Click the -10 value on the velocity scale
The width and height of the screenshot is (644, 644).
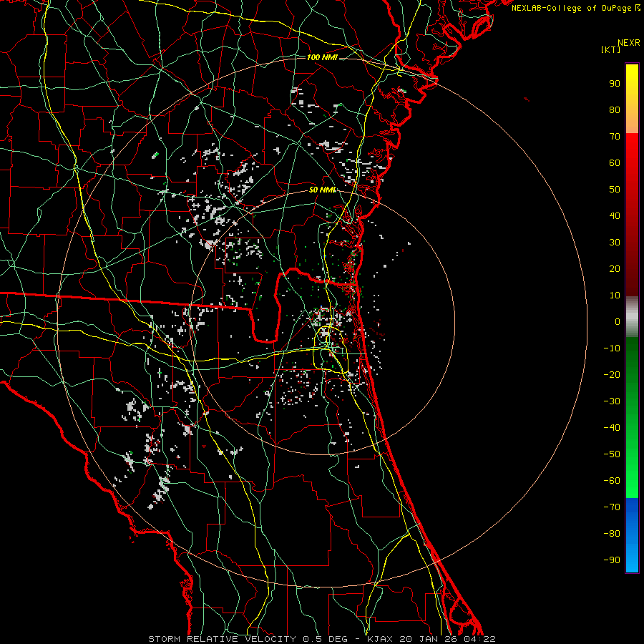click(612, 348)
